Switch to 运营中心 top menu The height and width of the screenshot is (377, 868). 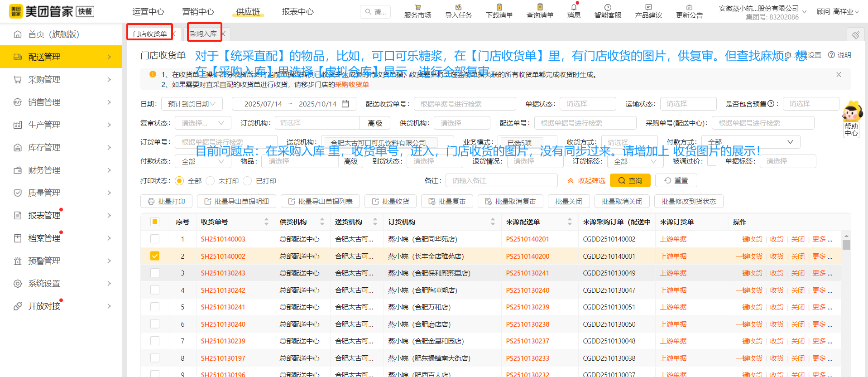(x=148, y=12)
